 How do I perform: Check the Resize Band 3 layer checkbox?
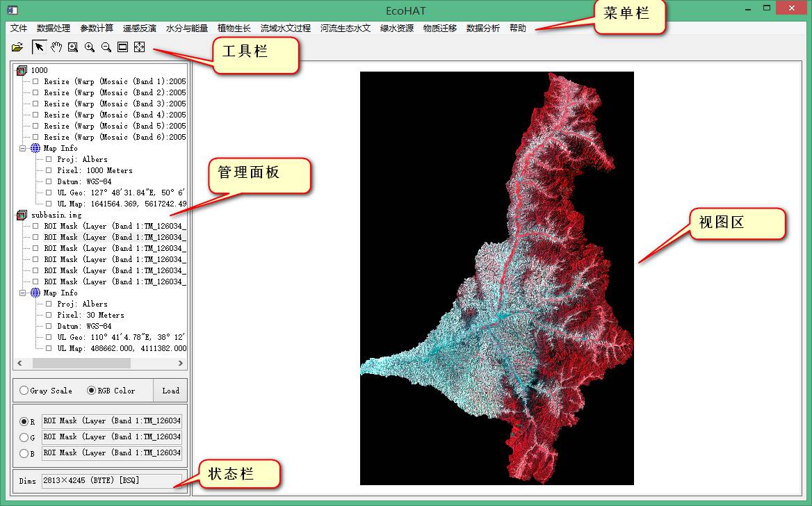coord(36,104)
